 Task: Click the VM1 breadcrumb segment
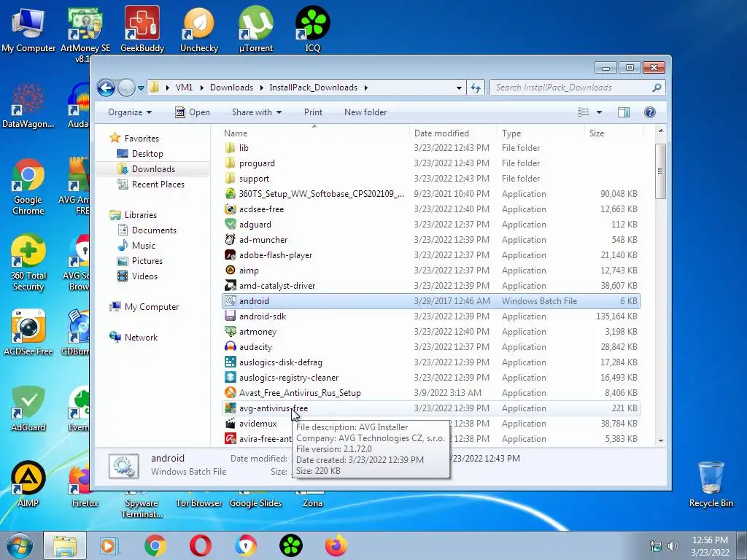[x=184, y=87]
